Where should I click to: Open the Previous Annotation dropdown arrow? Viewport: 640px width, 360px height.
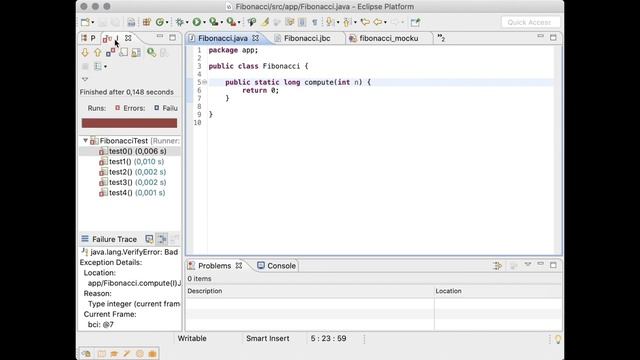point(355,22)
